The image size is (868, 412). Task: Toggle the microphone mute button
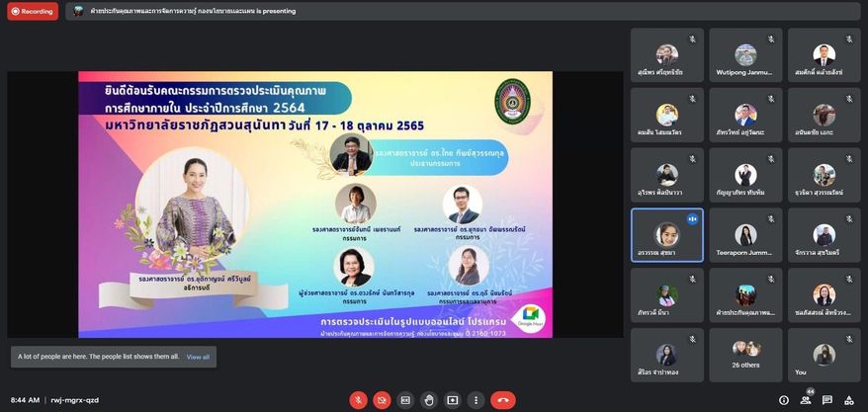pyautogui.click(x=358, y=400)
